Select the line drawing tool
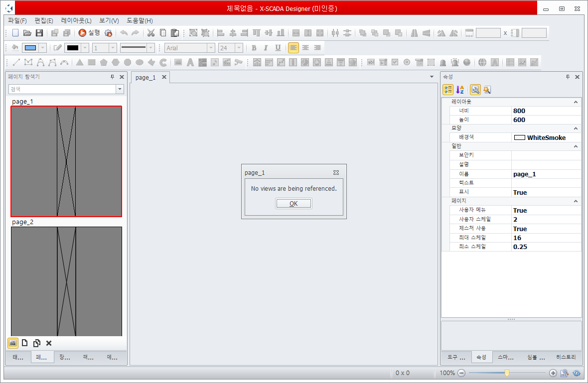Image resolution: width=588 pixels, height=383 pixels. pos(16,62)
